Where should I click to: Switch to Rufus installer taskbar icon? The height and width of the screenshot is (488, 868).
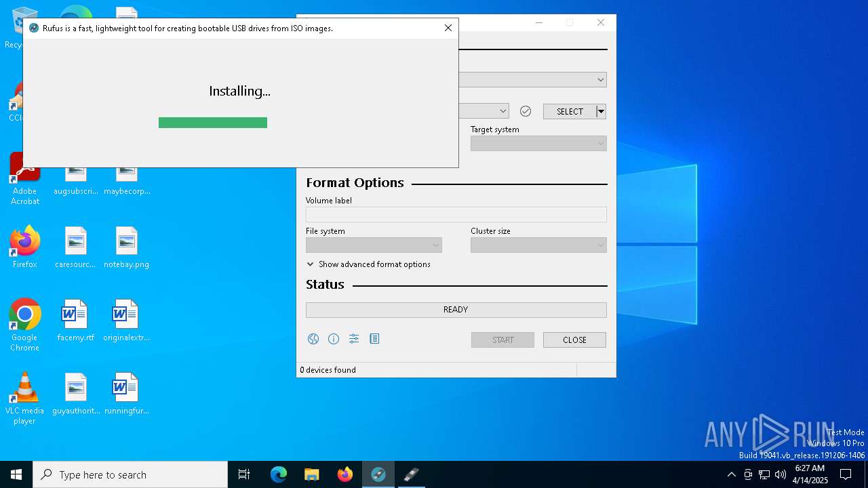coord(378,474)
